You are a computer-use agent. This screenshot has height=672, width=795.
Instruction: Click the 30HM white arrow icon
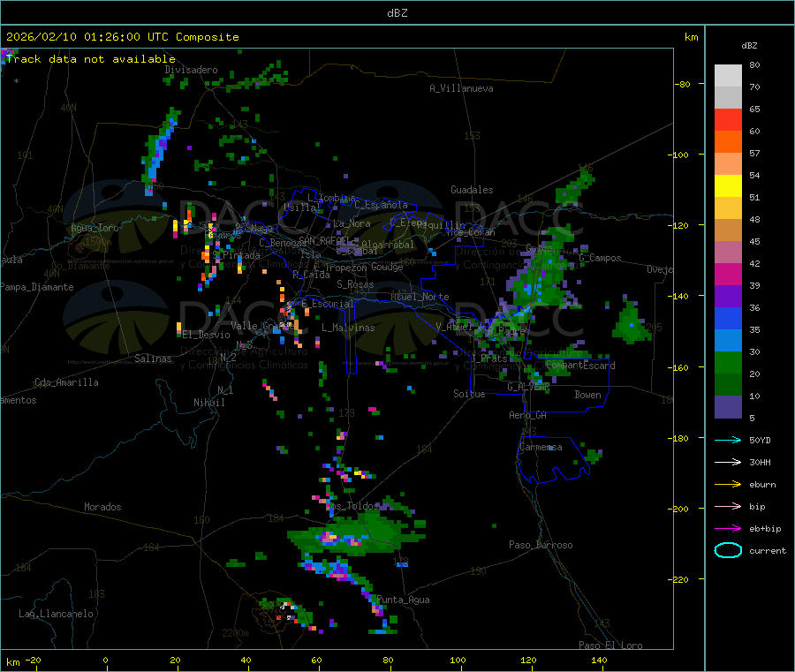click(x=728, y=462)
